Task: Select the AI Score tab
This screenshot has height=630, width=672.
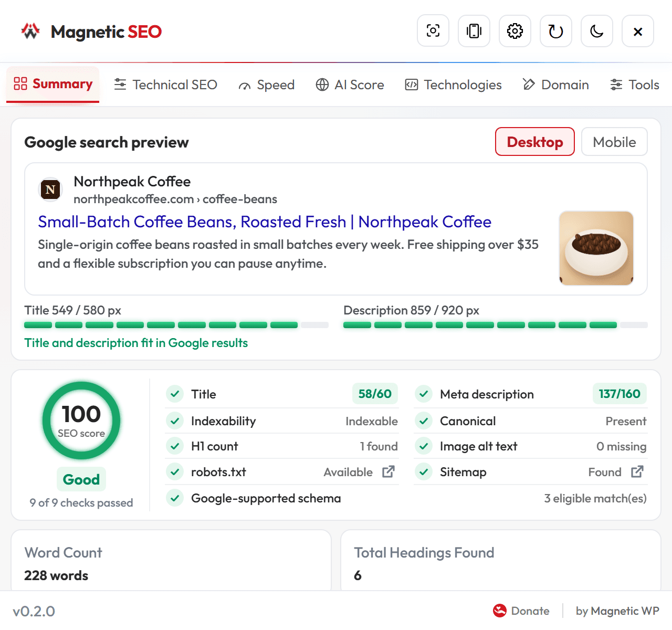Action: [350, 85]
